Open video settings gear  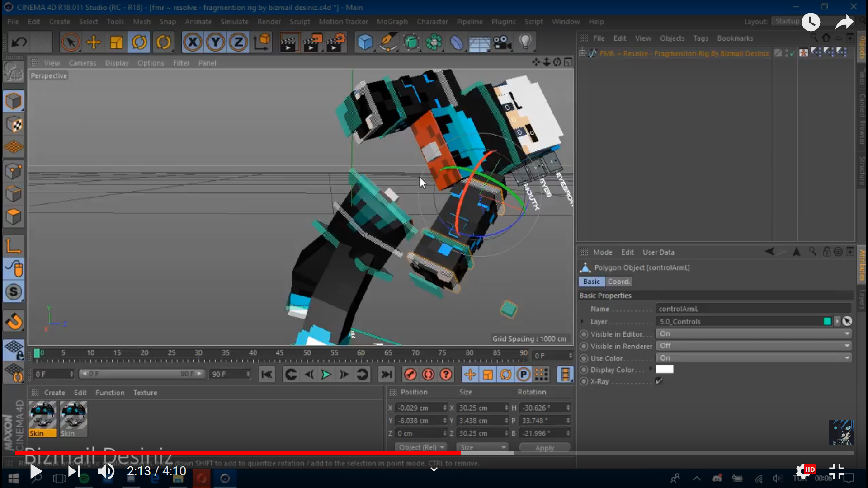point(803,471)
